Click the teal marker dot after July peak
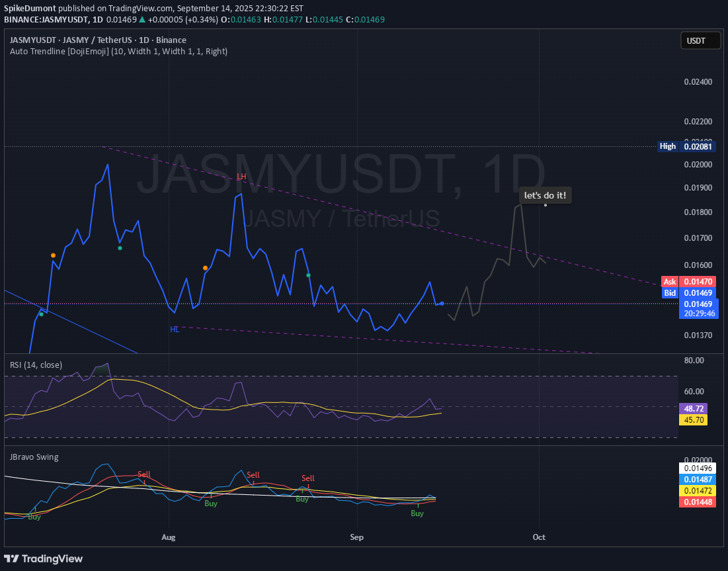728x571 pixels. tap(120, 248)
